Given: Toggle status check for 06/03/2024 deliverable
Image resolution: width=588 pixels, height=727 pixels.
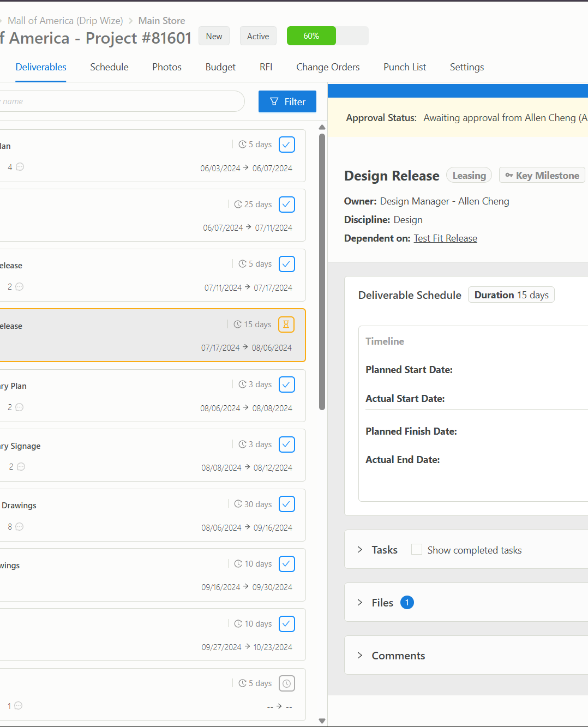Looking at the screenshot, I should coord(287,145).
